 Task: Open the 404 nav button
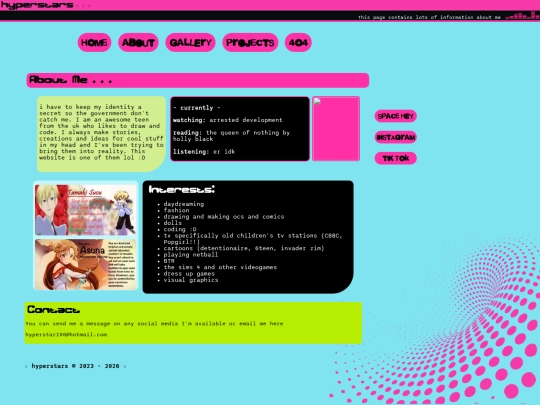coord(298,43)
